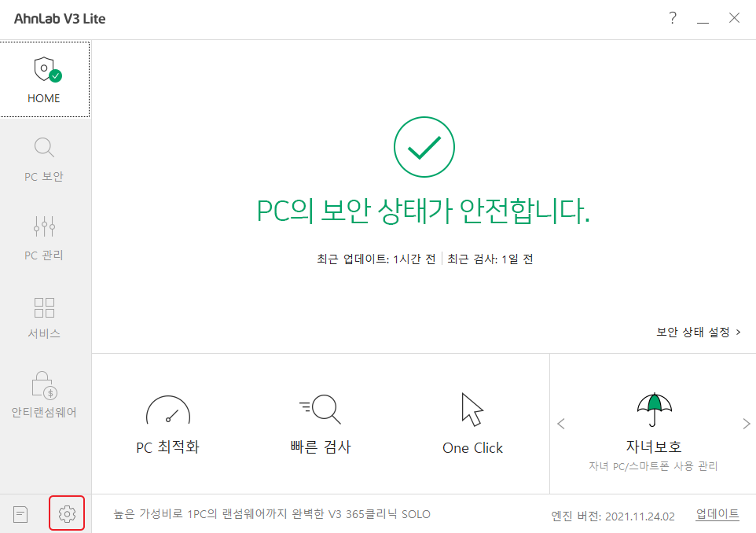
Task: Open the log document icon
Action: point(20,514)
